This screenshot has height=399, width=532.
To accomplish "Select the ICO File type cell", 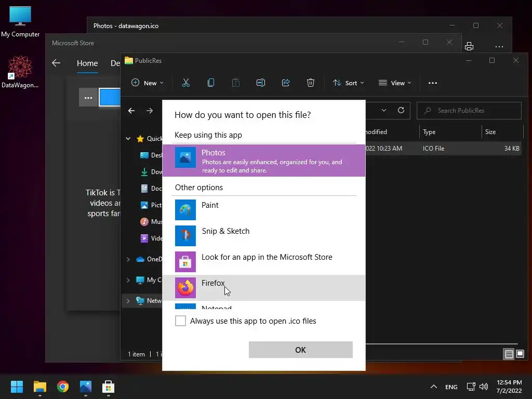I will tap(433, 148).
